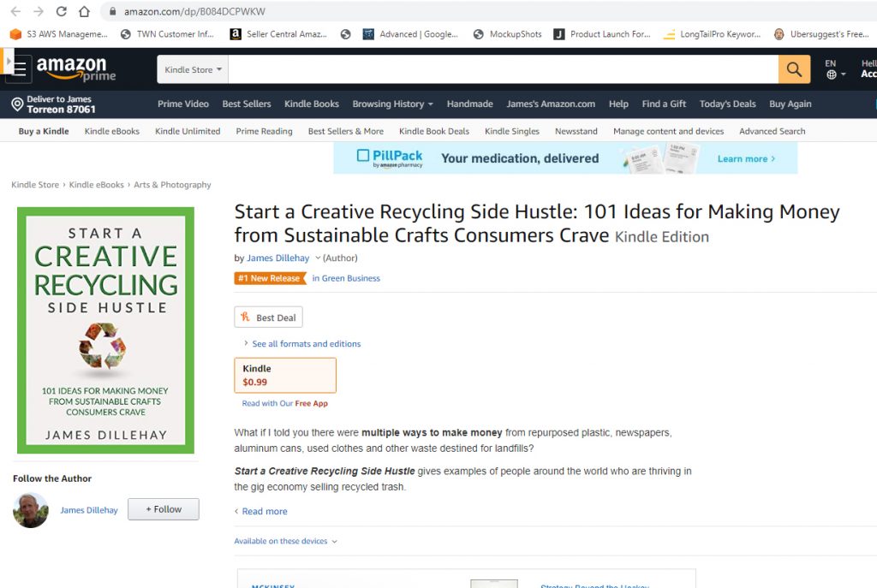Open the LongTailPro Keyword bookmark
The height and width of the screenshot is (588, 877).
(712, 34)
